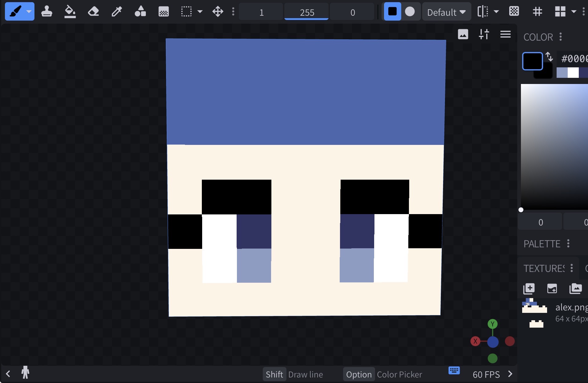The height and width of the screenshot is (383, 588).
Task: Click the PALETTE panel title
Action: click(x=542, y=244)
